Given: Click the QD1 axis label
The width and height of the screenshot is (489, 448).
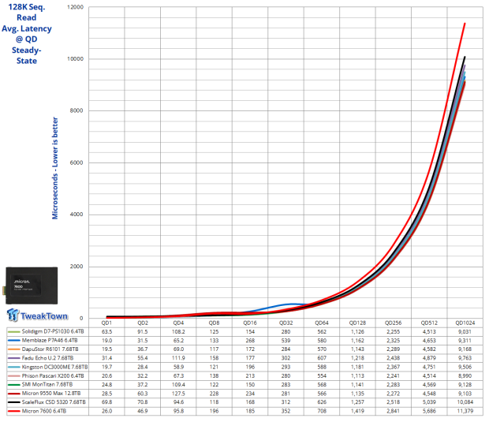Looking at the screenshot, I should (106, 323).
